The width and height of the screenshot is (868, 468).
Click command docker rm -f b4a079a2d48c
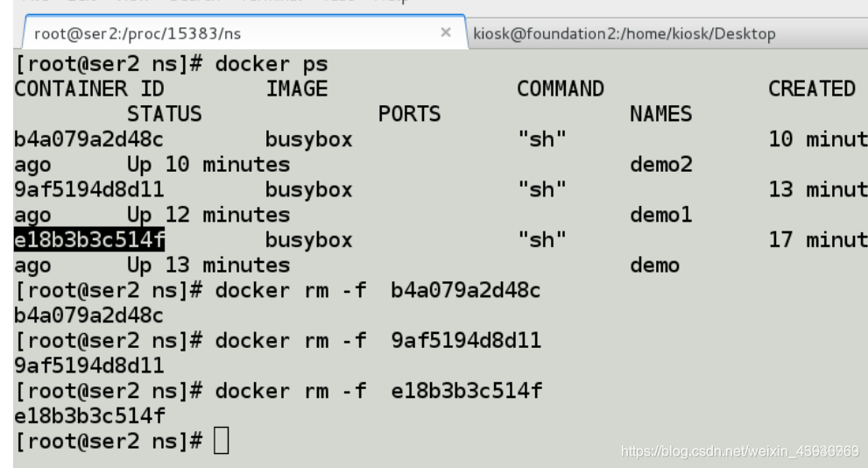click(378, 290)
